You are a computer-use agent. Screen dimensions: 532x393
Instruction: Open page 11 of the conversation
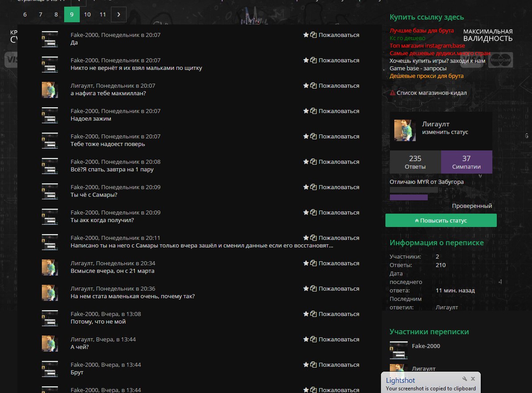tap(103, 15)
